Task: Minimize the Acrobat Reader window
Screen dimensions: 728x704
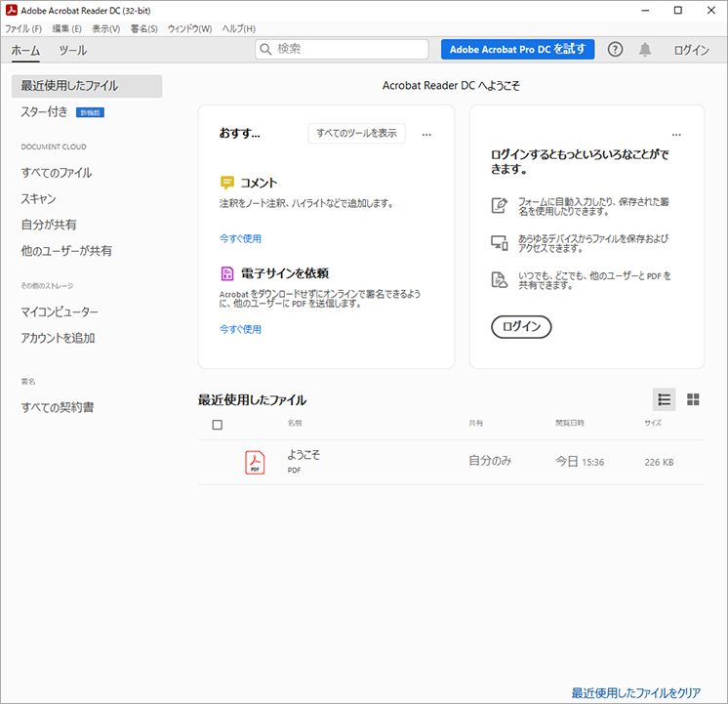Action: (x=645, y=10)
